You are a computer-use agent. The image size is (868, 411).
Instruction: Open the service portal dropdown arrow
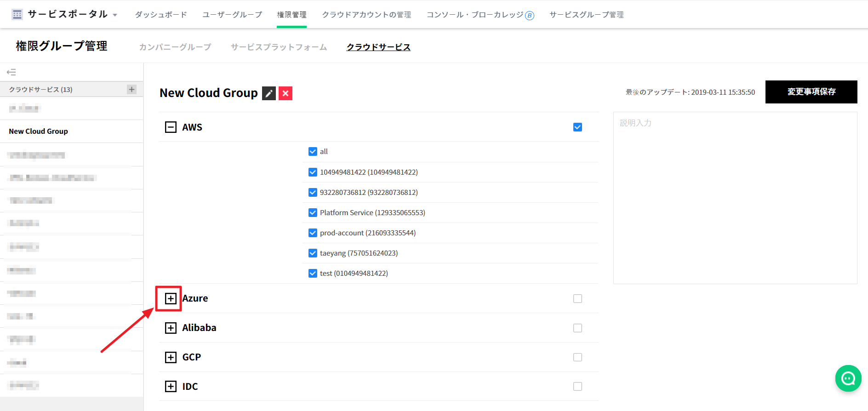pos(115,15)
